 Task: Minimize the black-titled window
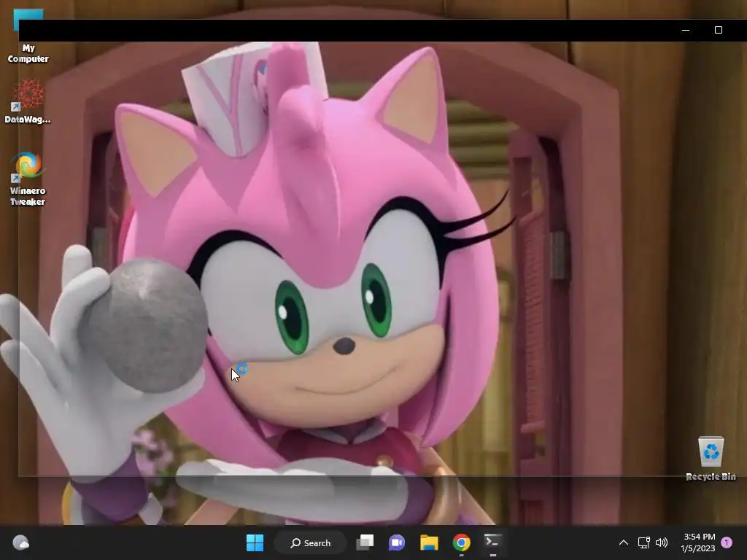(x=686, y=30)
